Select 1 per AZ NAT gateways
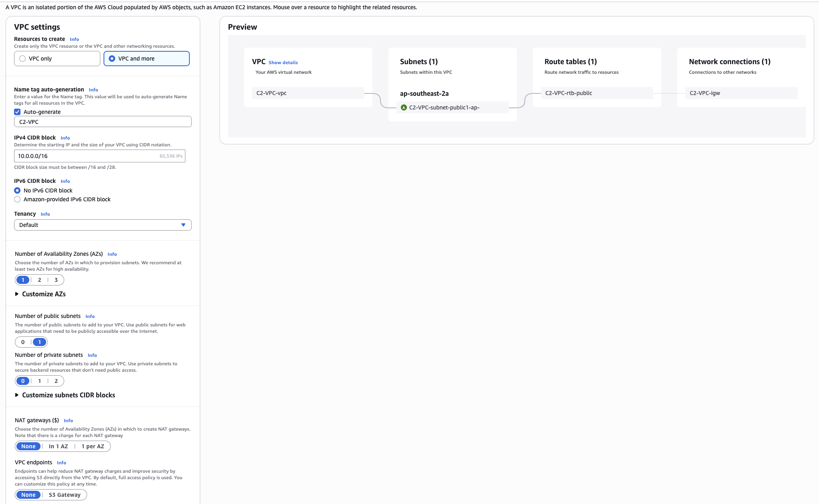This screenshot has width=819, height=504. click(x=93, y=446)
